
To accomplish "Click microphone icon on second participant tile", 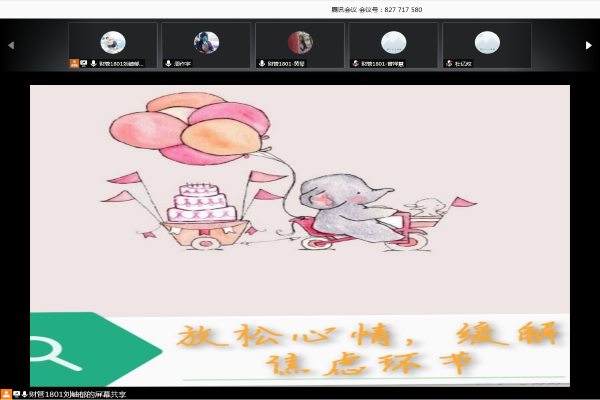I will (x=168, y=63).
